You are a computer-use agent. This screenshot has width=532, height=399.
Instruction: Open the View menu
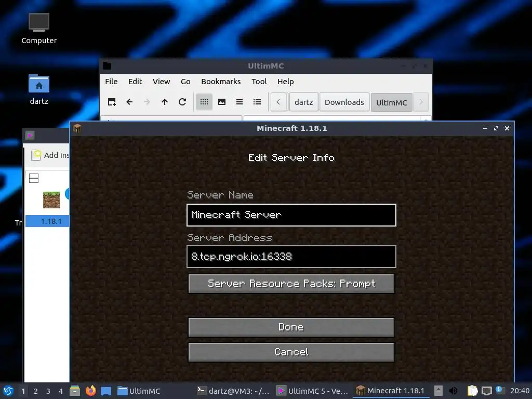(161, 82)
